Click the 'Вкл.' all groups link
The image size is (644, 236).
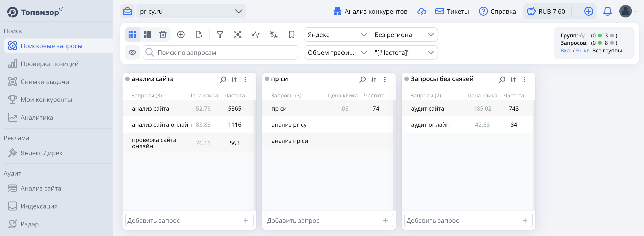point(565,51)
